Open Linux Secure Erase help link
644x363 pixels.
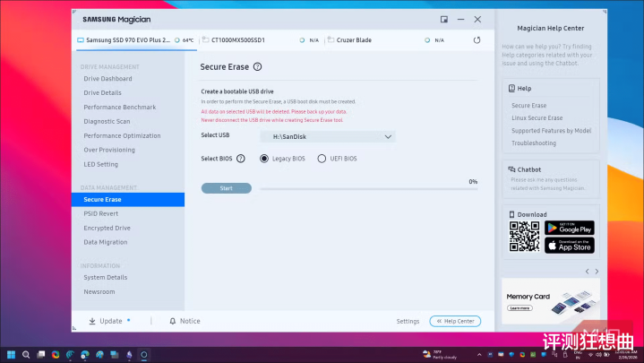(x=537, y=118)
